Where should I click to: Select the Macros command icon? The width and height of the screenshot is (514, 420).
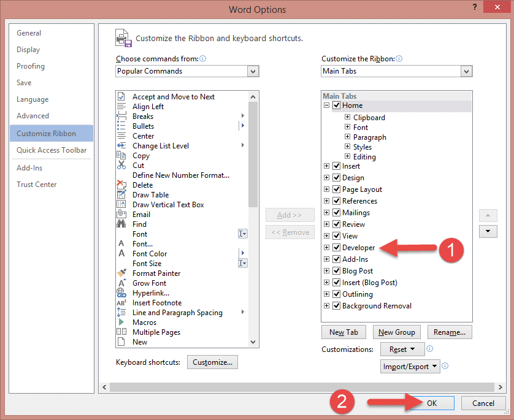[121, 323]
